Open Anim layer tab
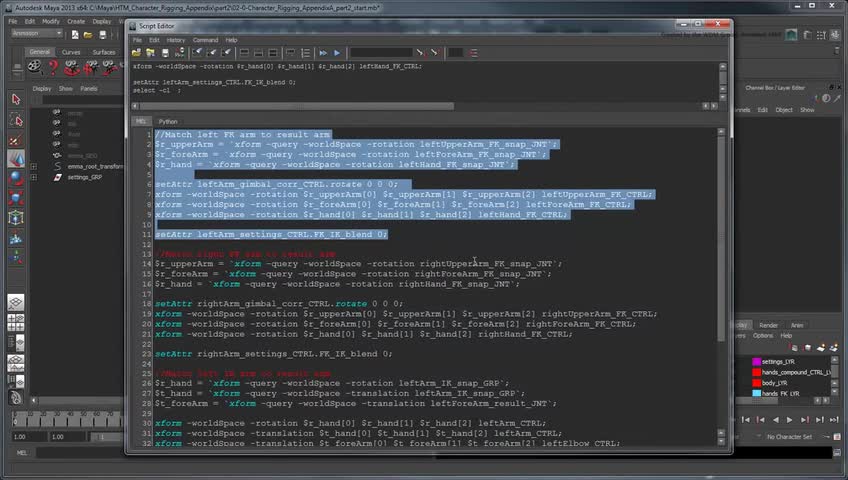 click(x=797, y=325)
